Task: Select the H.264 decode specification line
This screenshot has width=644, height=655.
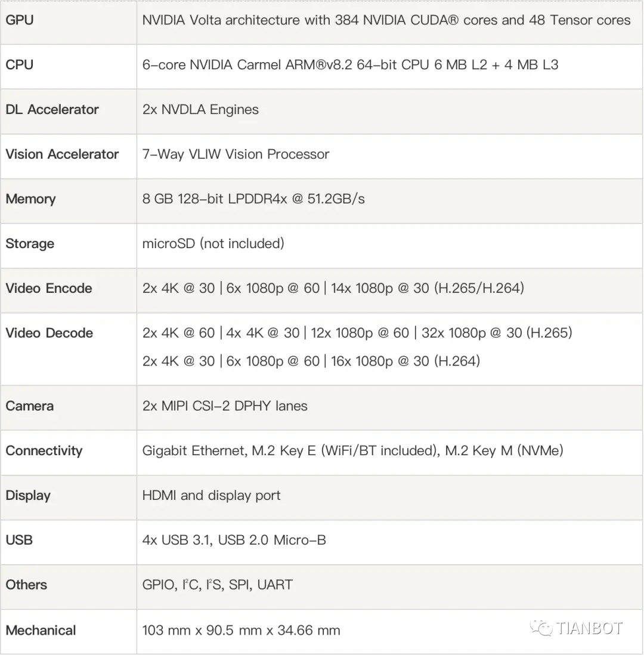Action: [311, 361]
